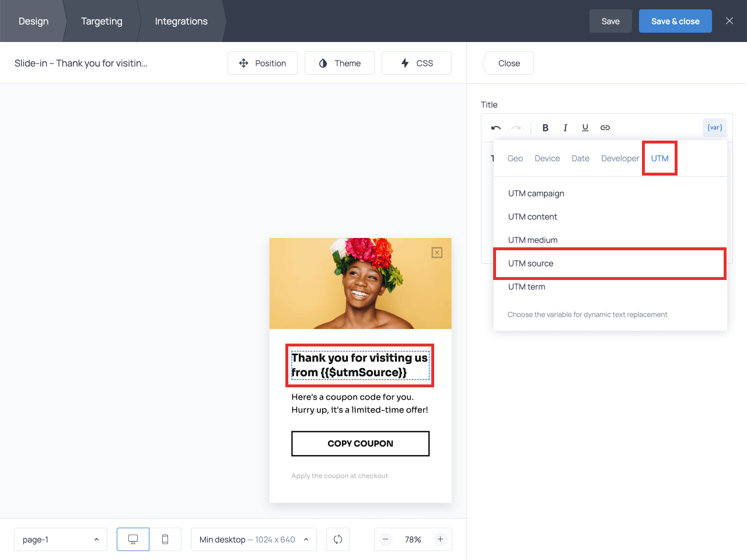Switch to desktop preview mode

[133, 540]
